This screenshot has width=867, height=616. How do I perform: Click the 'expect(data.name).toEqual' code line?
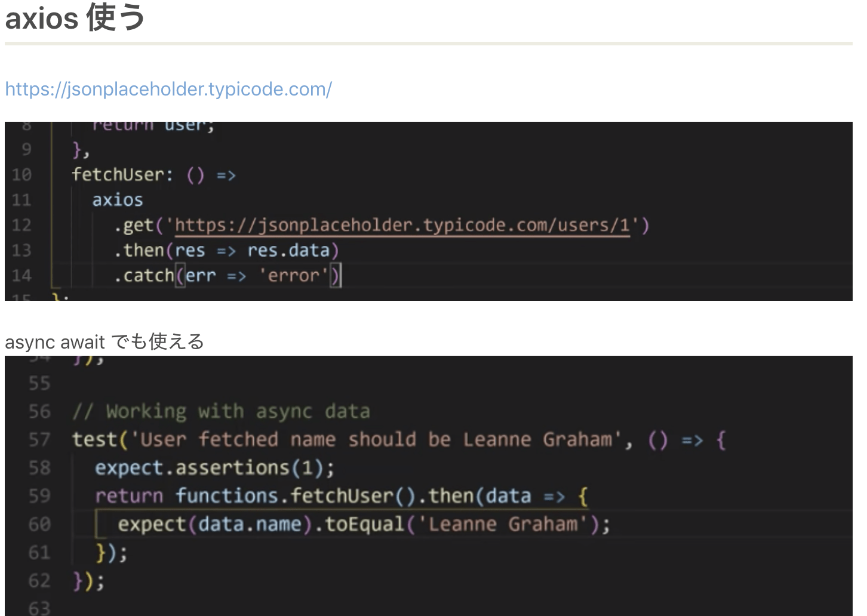[364, 524]
